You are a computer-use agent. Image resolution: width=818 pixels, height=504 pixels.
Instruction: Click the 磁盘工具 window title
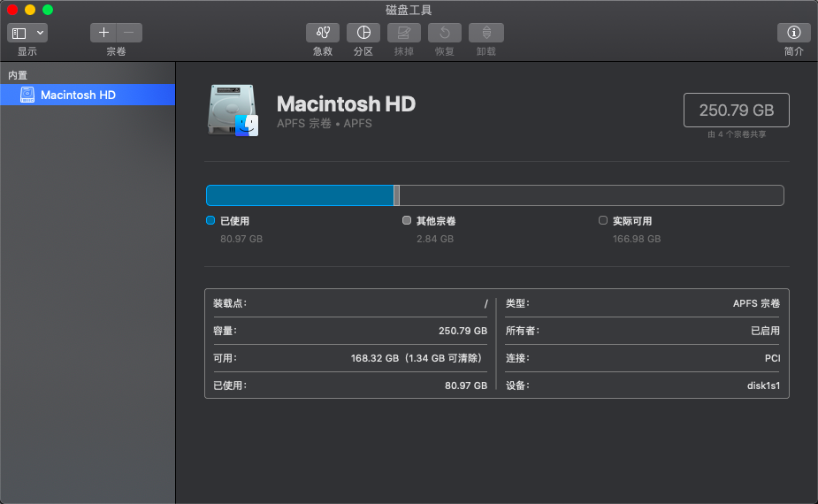pyautogui.click(x=409, y=10)
